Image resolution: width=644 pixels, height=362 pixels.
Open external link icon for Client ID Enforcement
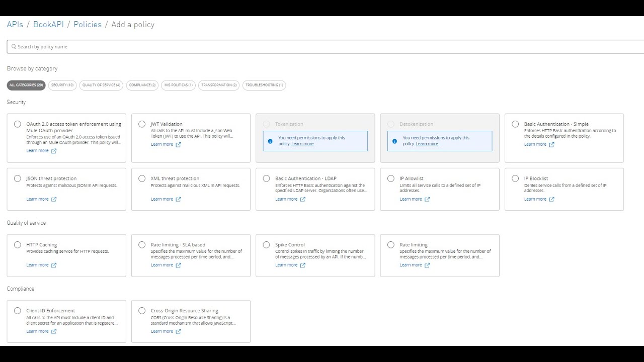click(54, 331)
